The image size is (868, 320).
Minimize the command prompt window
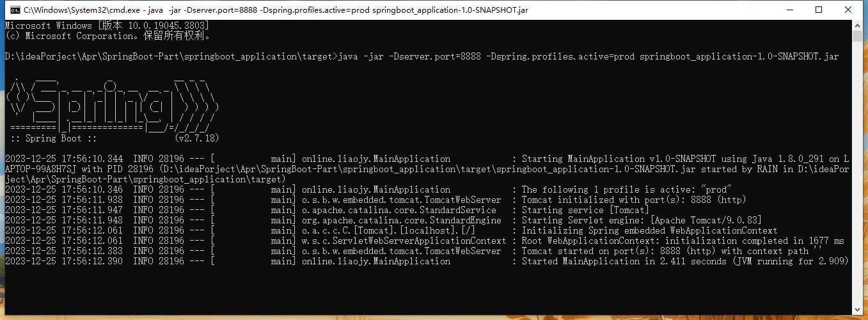tap(789, 10)
